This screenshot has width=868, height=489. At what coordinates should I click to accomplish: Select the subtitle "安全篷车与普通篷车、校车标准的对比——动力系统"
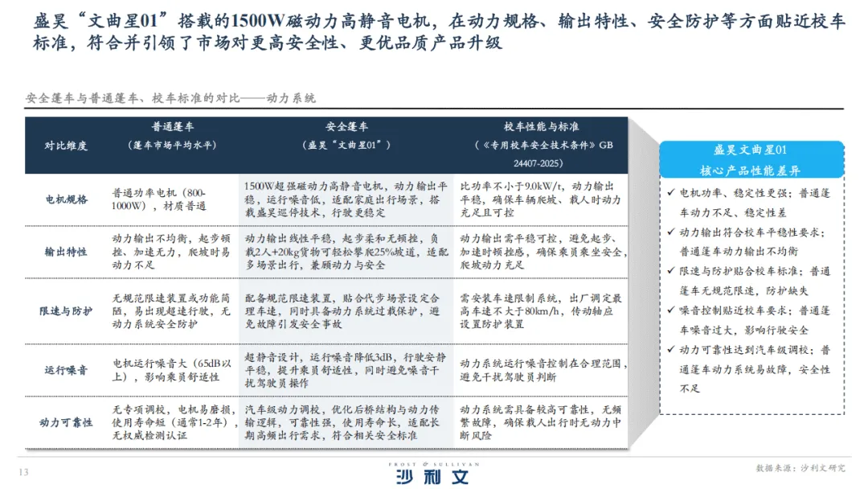pyautogui.click(x=170, y=99)
